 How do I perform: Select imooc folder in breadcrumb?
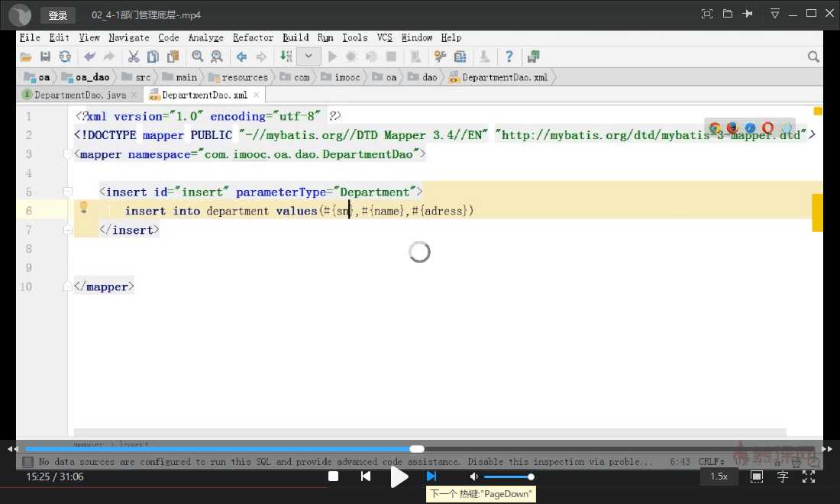pyautogui.click(x=341, y=77)
